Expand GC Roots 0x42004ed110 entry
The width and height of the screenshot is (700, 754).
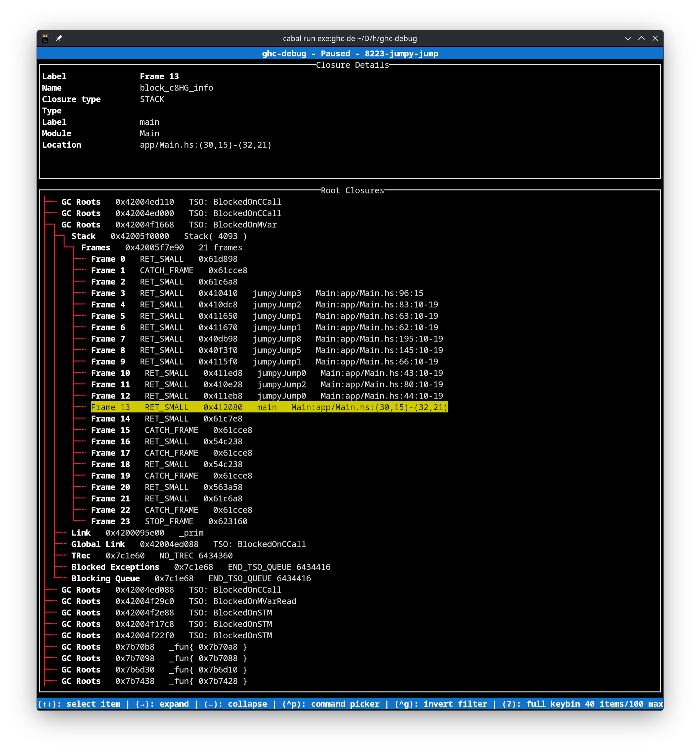(171, 202)
